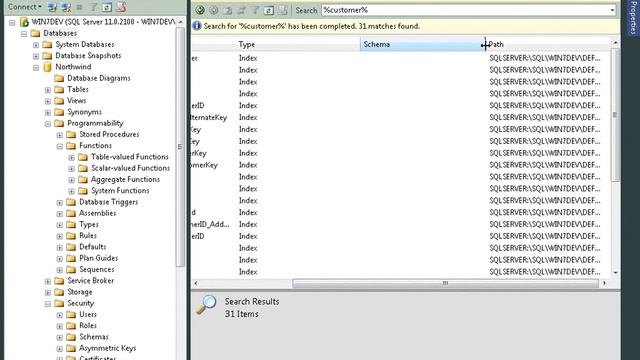Click the details pane Refresh icon
Image resolution: width=640 pixels, height=360 pixels.
269,10
